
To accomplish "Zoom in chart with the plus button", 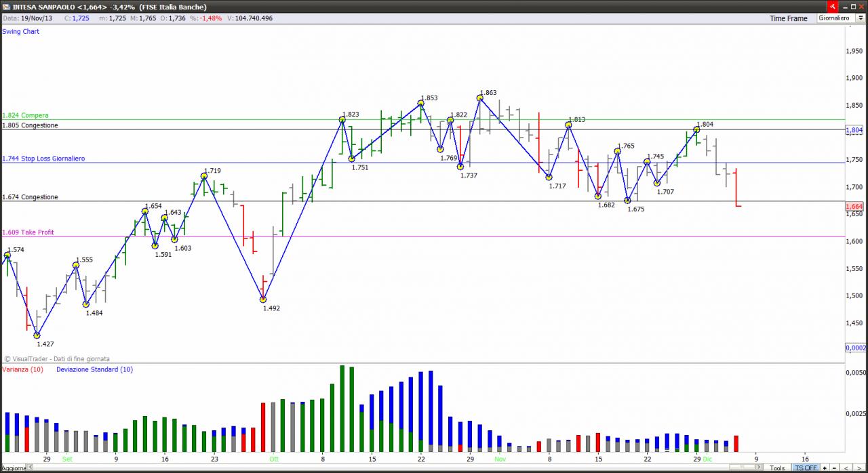I will 825,468.
